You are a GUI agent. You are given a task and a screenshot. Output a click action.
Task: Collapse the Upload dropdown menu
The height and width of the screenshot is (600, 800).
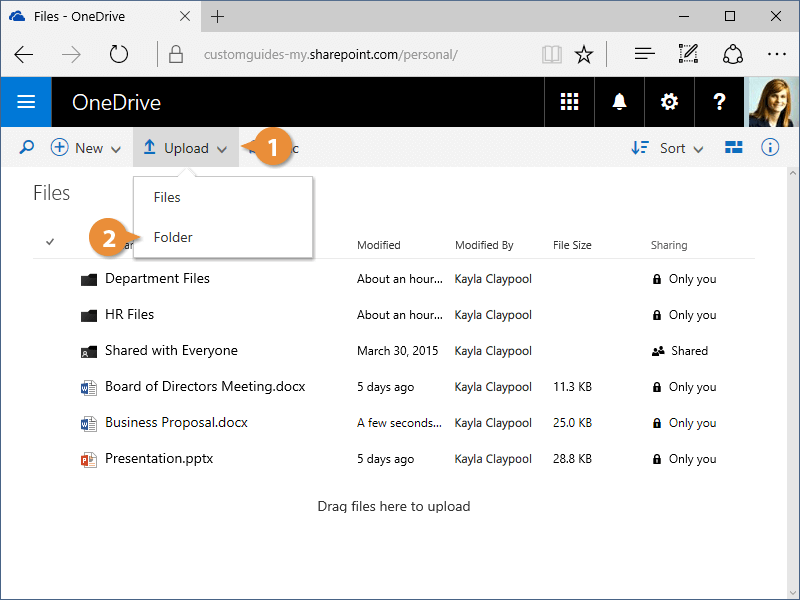(185, 148)
